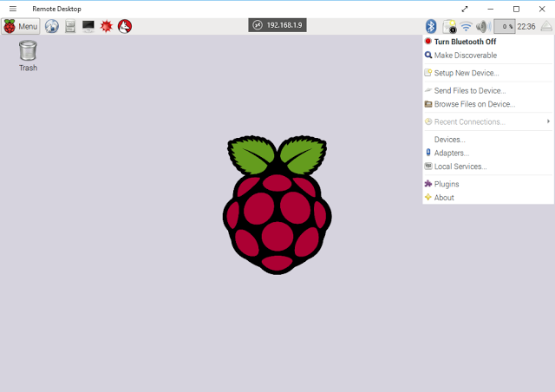
Task: Click the eject icon in panel
Action: click(x=546, y=26)
